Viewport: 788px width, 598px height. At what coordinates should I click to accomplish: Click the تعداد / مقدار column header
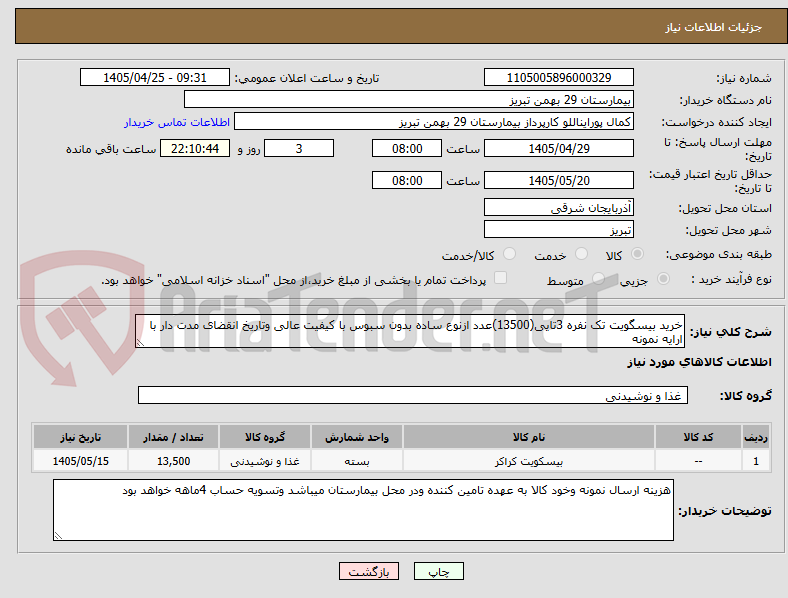click(173, 437)
